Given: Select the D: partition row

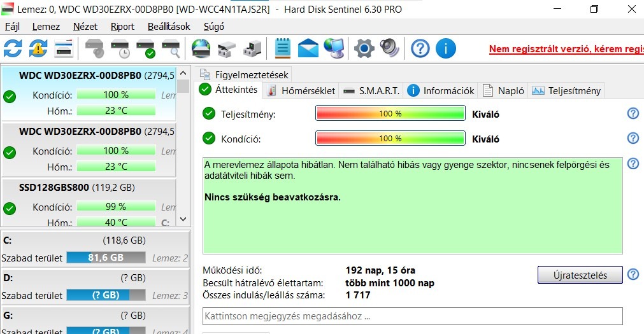Looking at the screenshot, I should [96, 287].
